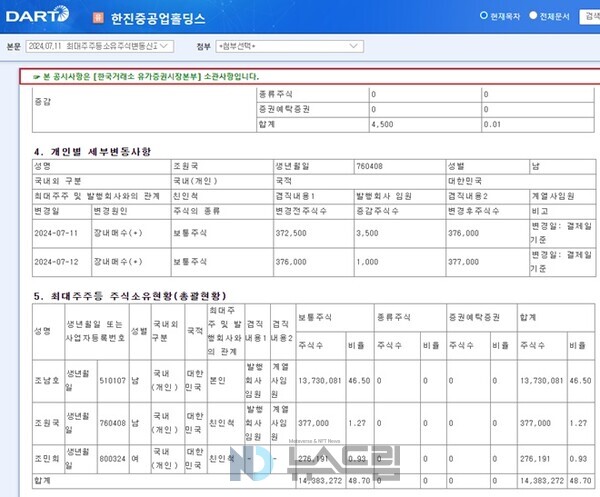The width and height of the screenshot is (600, 497).
Task: Click 48.70 in the 합계 row's last 비율 cell
Action: (x=580, y=481)
